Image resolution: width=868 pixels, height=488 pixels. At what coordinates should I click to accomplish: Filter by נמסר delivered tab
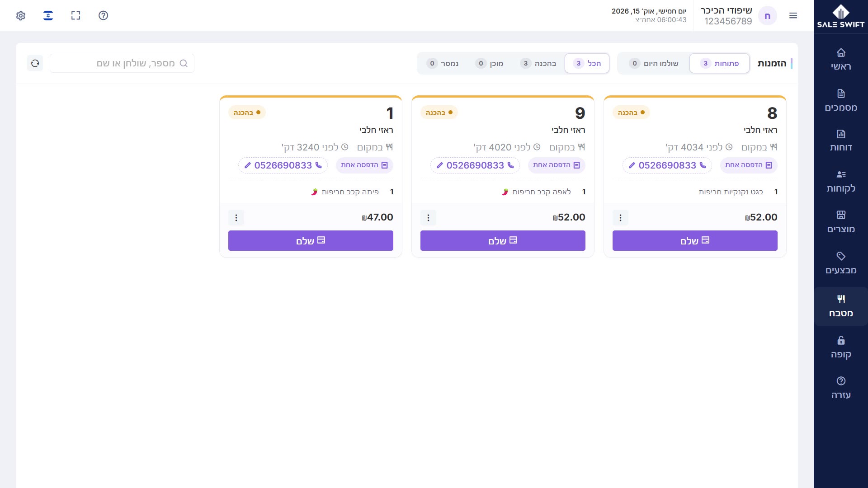click(443, 63)
